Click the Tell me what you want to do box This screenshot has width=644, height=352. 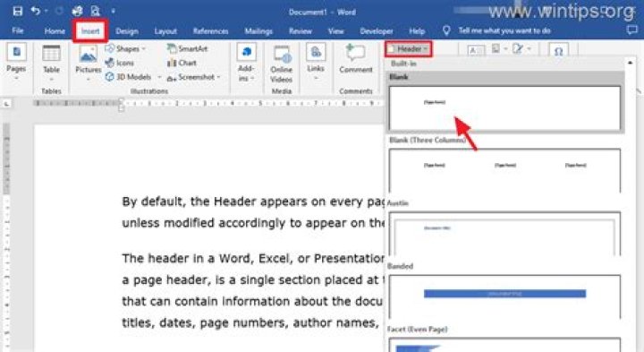(x=504, y=30)
